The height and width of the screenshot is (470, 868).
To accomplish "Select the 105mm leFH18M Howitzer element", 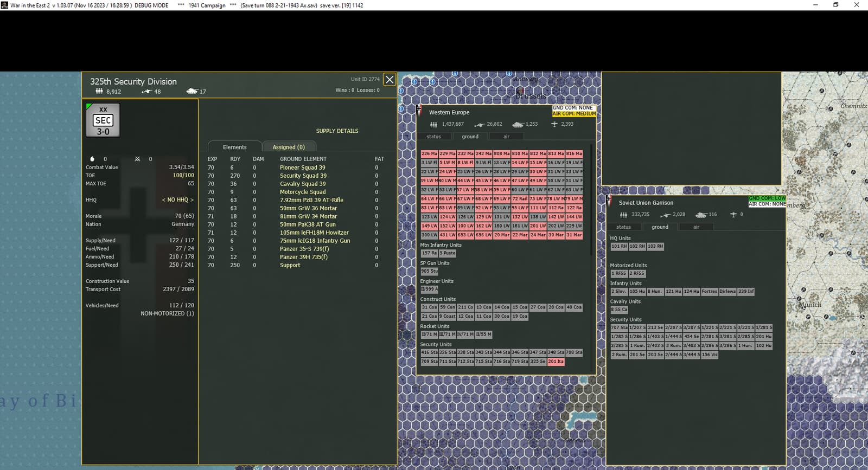I will [314, 233].
